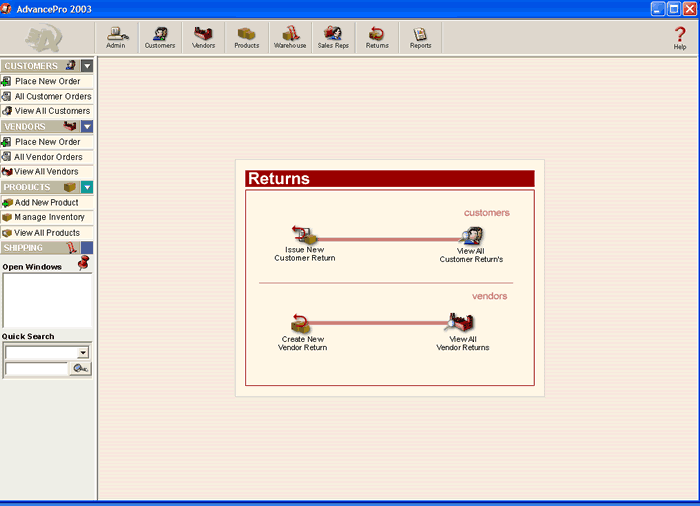Close the AdvancePro 2003 window
The width and height of the screenshot is (700, 506).
pyautogui.click(x=690, y=9)
